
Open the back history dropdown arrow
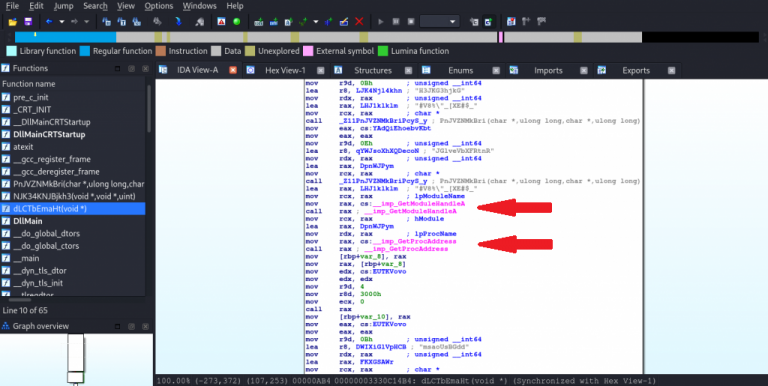point(62,22)
